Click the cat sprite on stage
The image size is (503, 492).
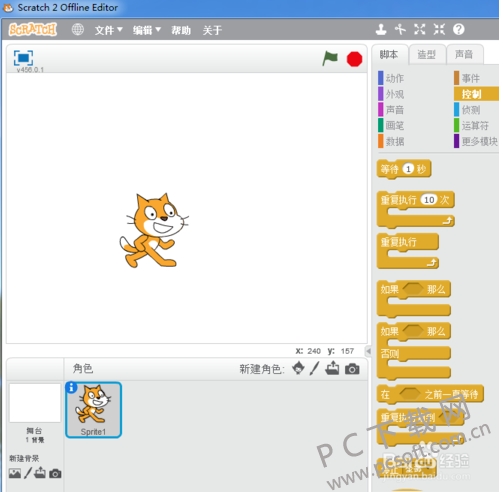(x=153, y=231)
